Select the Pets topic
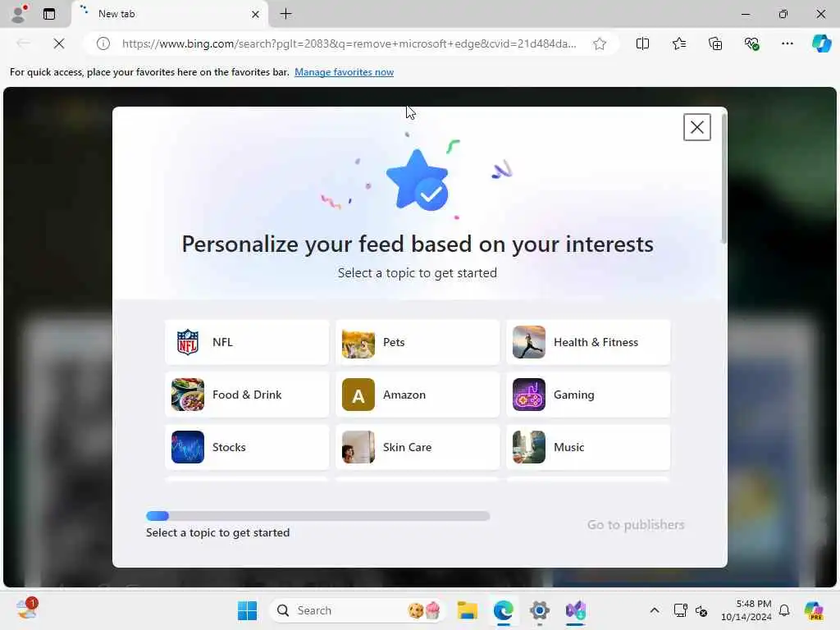Image resolution: width=840 pixels, height=630 pixels. [x=418, y=342]
